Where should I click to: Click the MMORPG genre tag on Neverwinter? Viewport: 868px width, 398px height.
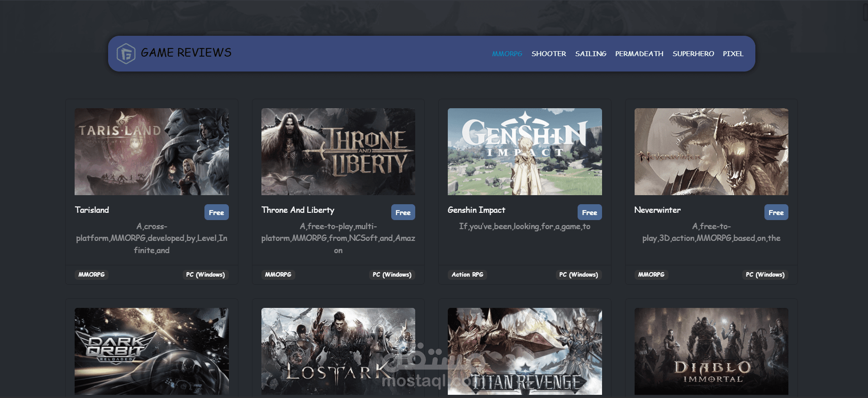tap(651, 274)
